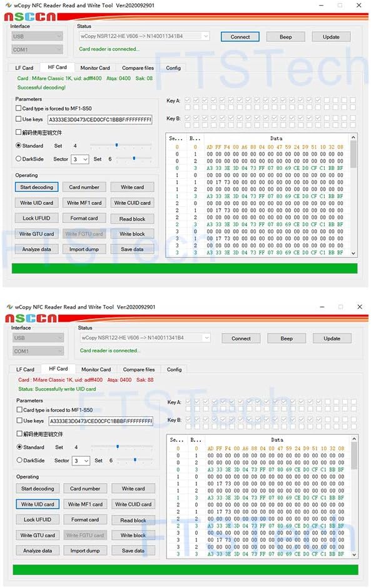
Task: Click Import dump in the bottom window
Action: tap(85, 551)
